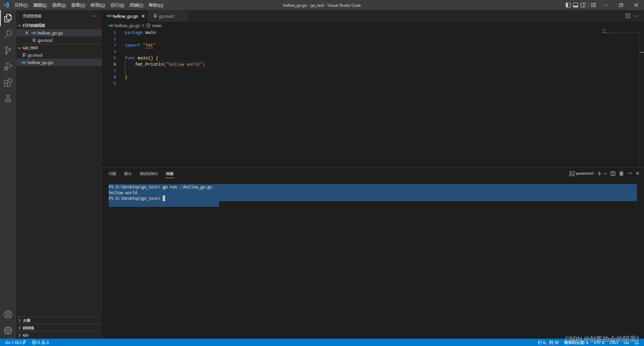
Task: Split the editor to the right
Action: pos(628,16)
